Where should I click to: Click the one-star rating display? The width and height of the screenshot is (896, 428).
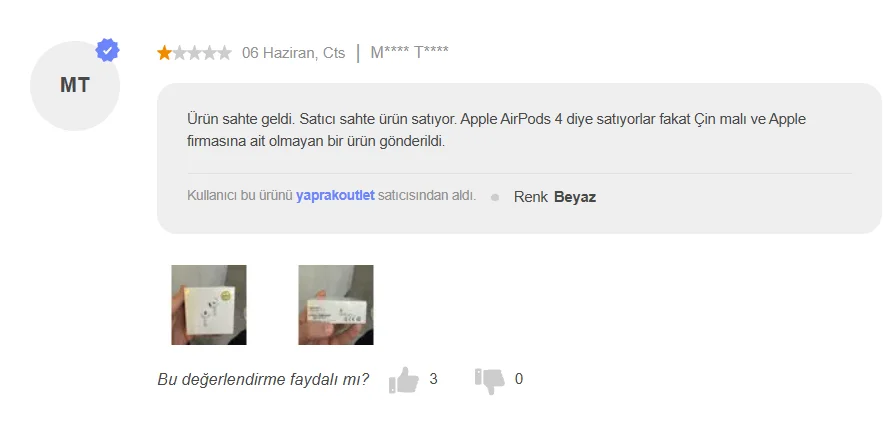194,53
